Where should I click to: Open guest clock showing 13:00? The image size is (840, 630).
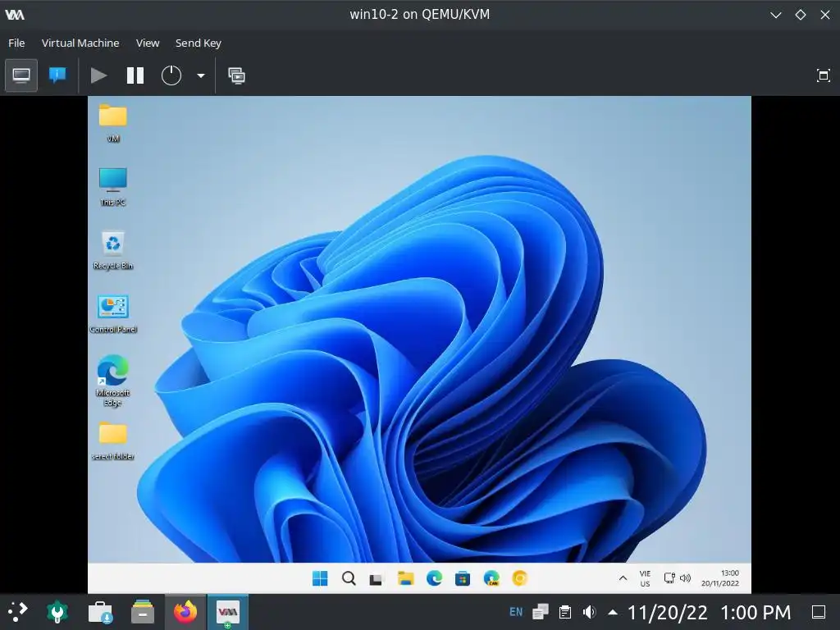click(720, 578)
